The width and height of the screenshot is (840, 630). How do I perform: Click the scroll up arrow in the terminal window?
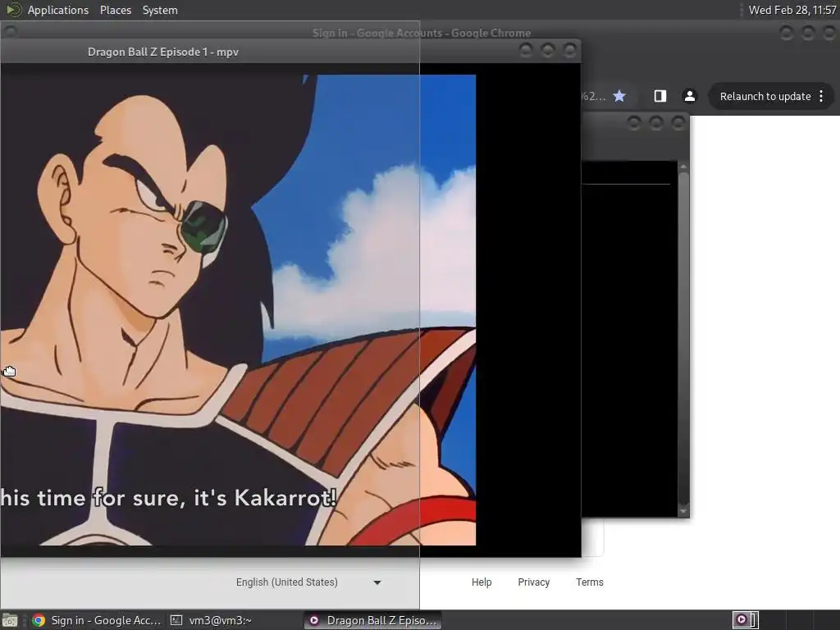pos(683,167)
